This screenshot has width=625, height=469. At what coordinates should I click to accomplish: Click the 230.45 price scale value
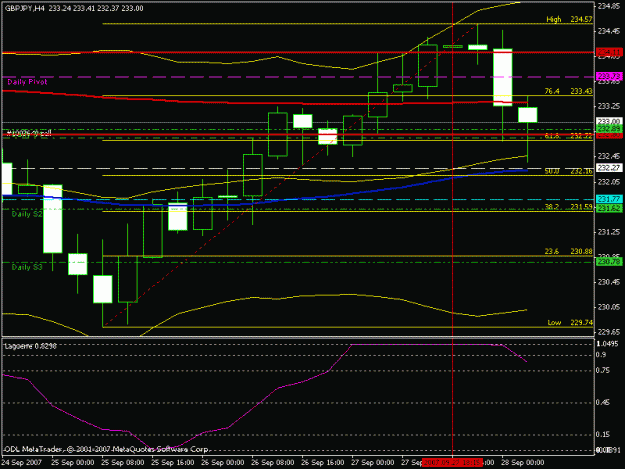[x=609, y=282]
